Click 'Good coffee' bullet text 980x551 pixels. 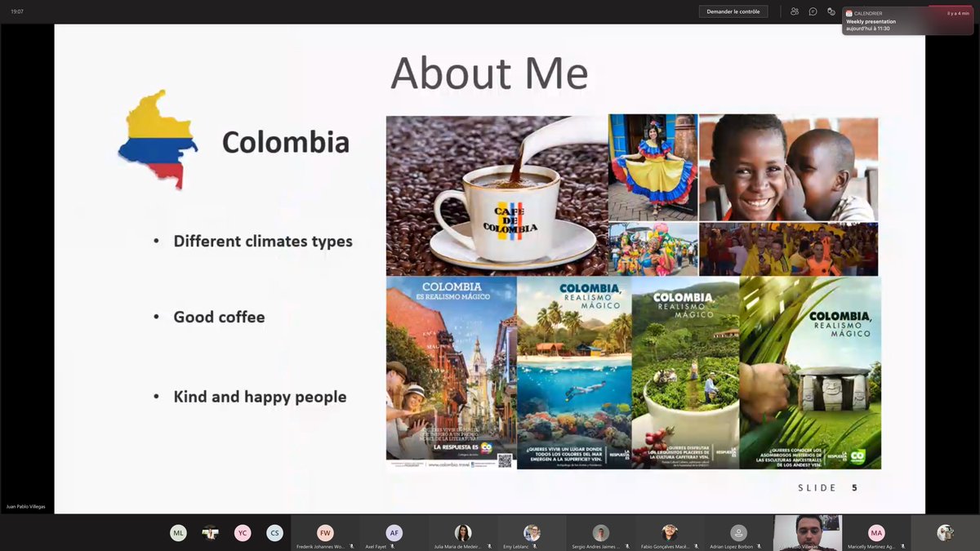(219, 318)
